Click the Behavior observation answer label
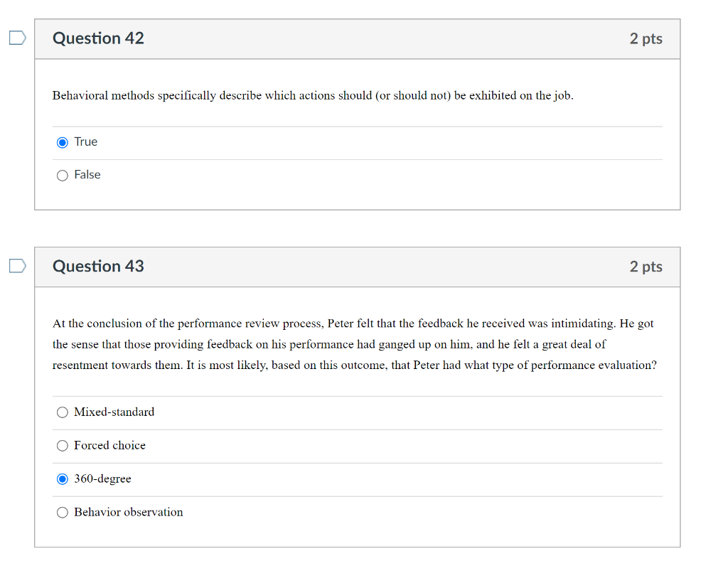 [129, 513]
